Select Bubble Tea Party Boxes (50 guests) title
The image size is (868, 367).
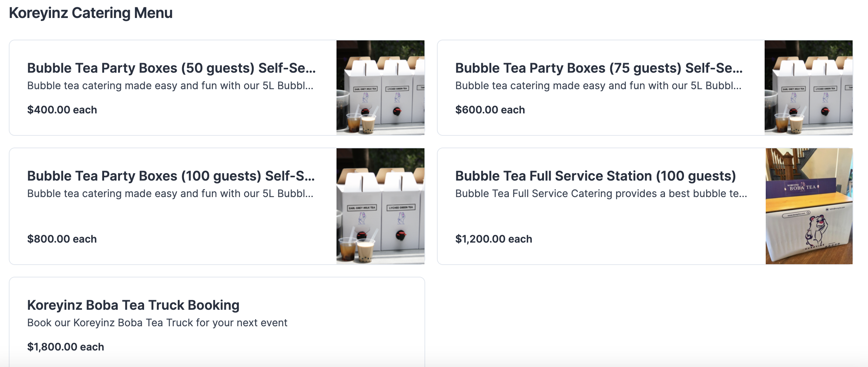[x=172, y=68]
